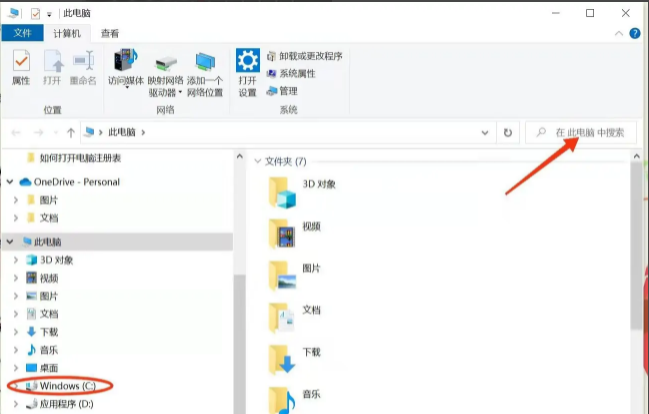Expand the Windows (C:) drive tree node

point(16,386)
